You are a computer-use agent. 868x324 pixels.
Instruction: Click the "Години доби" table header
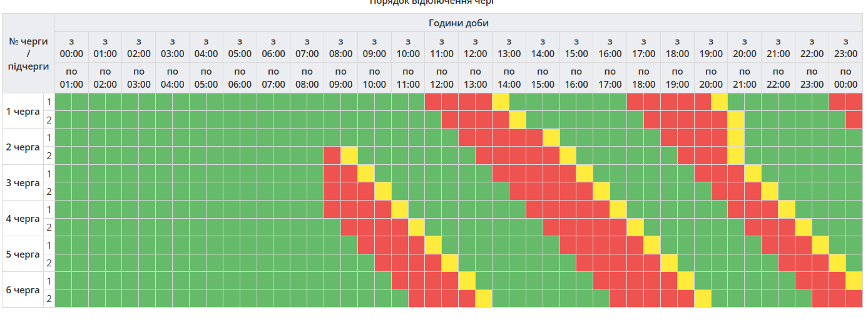[x=458, y=23]
